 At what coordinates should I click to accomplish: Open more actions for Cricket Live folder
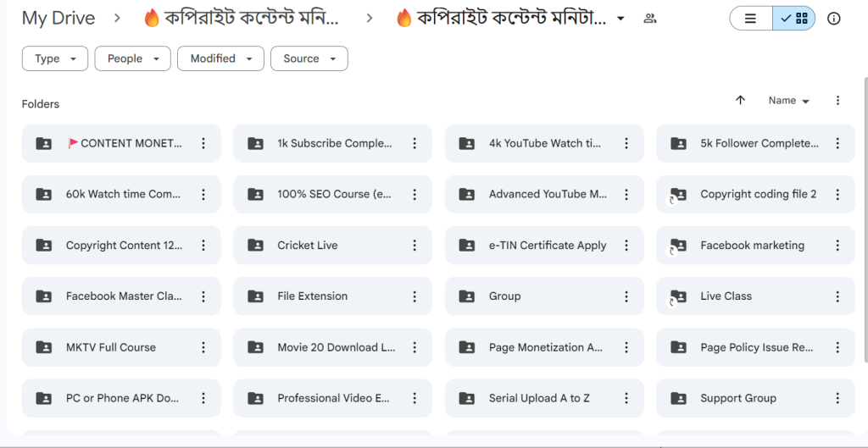[x=415, y=245]
